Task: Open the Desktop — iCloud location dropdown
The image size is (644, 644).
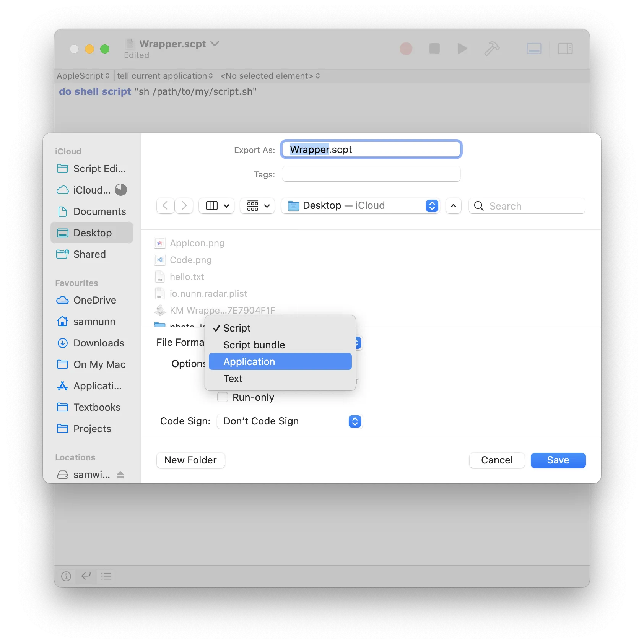Action: tap(361, 205)
